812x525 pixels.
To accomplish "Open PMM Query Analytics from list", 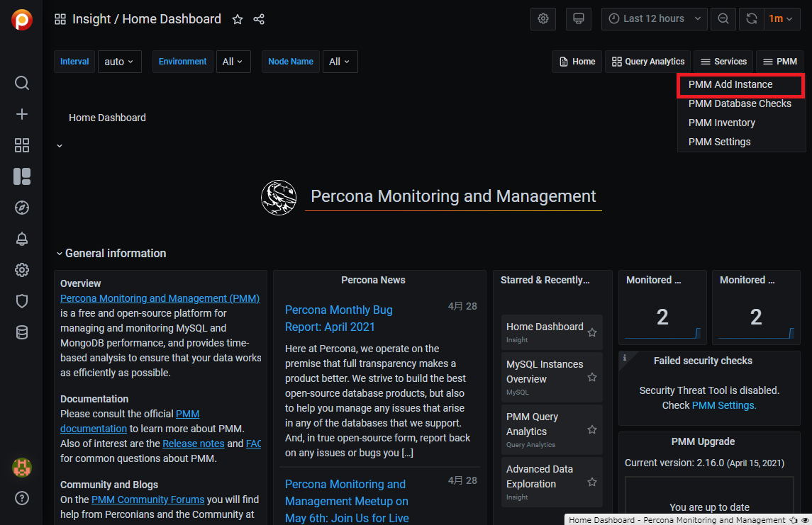I will (x=533, y=424).
